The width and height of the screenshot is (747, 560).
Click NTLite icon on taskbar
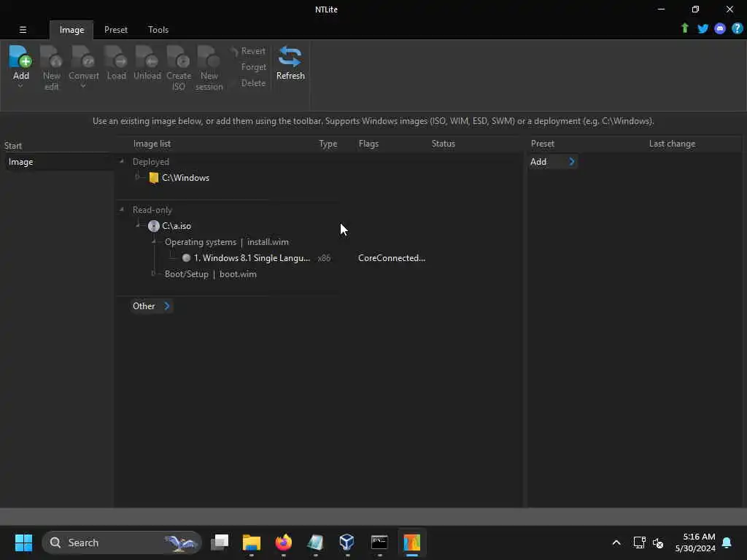click(x=411, y=542)
